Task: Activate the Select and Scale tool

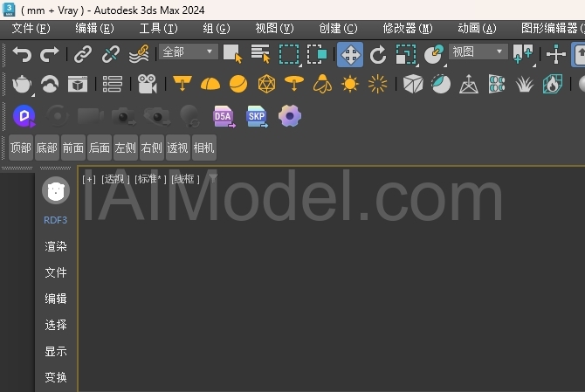Action: [x=406, y=55]
